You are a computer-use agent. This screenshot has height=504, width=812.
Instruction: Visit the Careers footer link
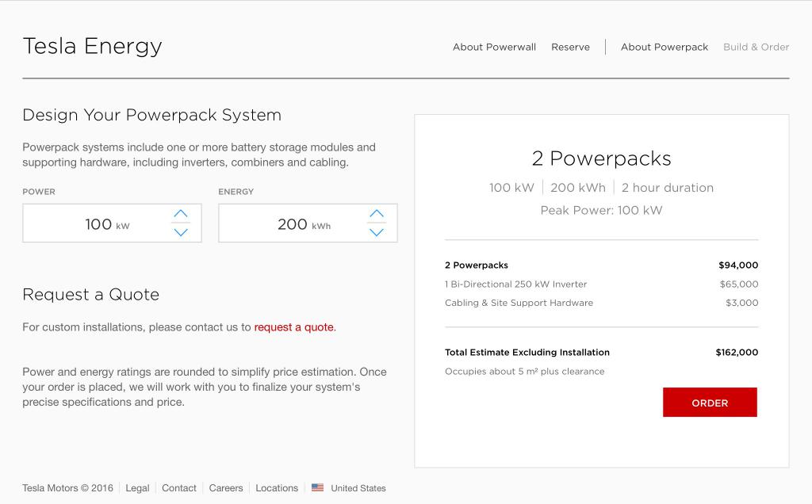click(226, 488)
